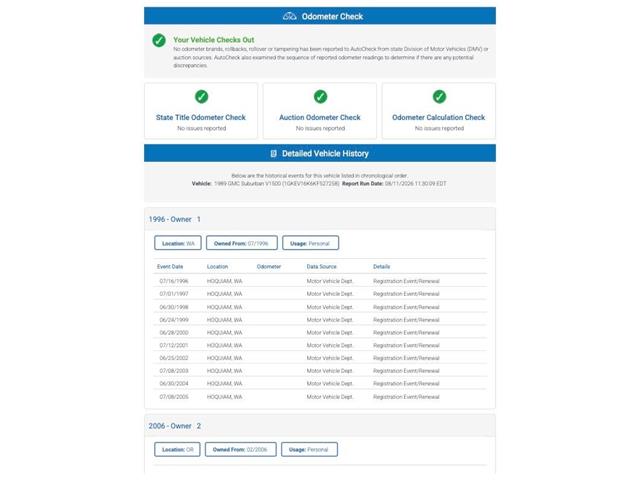This screenshot has width=640, height=480.
Task: Select the 06/30/2004 event date
Action: click(x=174, y=384)
